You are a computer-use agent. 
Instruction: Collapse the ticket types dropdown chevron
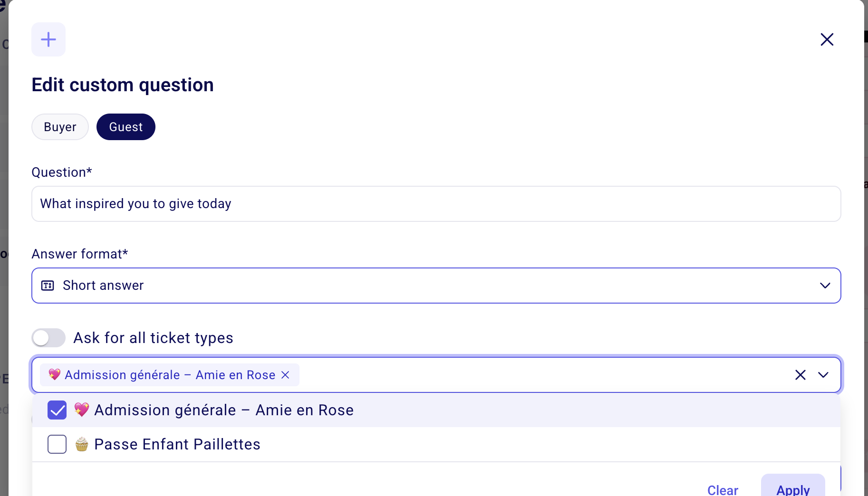point(823,375)
